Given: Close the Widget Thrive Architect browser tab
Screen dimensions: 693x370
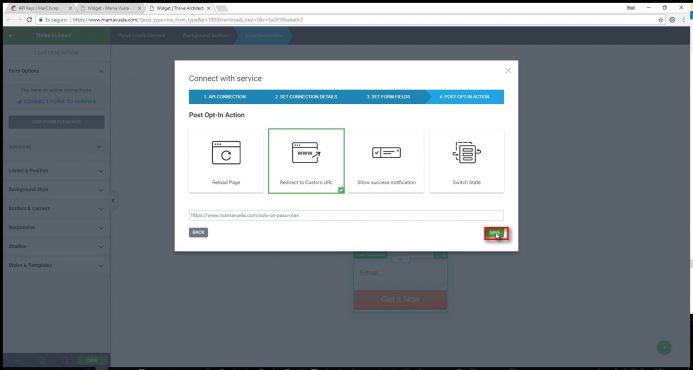Looking at the screenshot, I should (x=209, y=8).
